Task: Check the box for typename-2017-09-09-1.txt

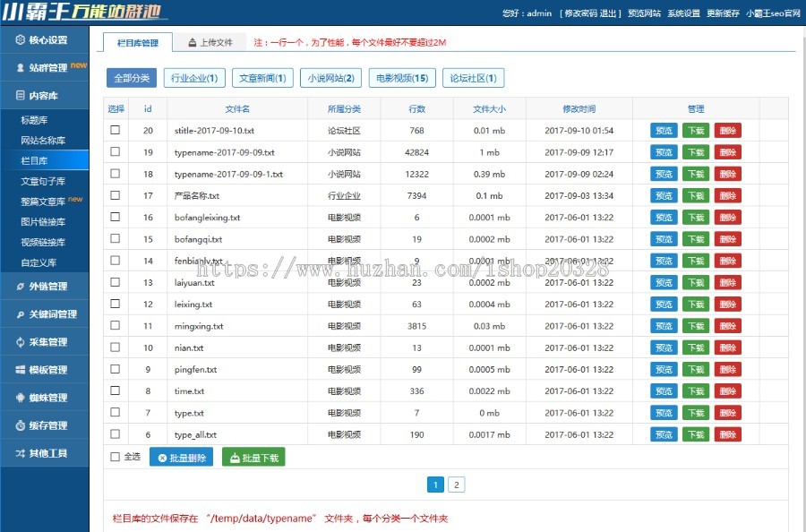Action: tap(116, 174)
